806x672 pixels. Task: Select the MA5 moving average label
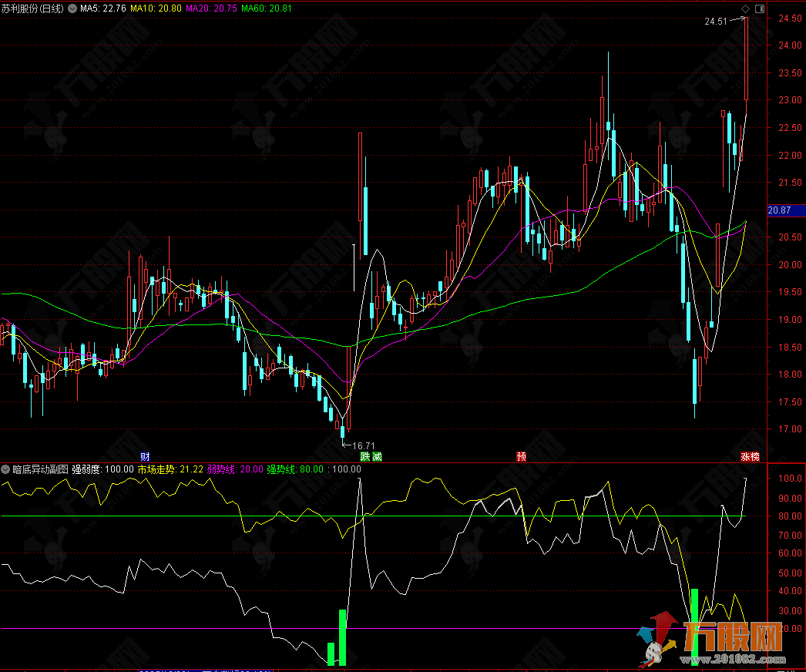103,8
